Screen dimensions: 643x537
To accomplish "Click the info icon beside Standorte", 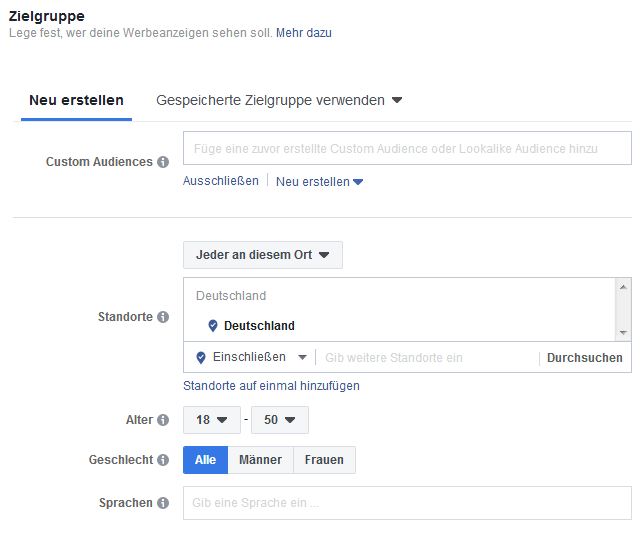I will click(163, 317).
